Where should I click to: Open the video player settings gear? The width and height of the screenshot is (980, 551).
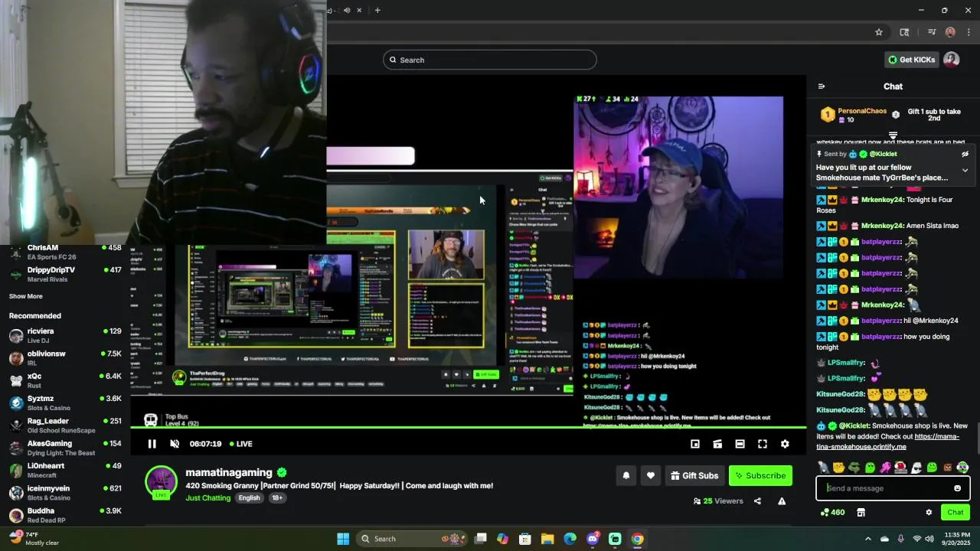[785, 444]
